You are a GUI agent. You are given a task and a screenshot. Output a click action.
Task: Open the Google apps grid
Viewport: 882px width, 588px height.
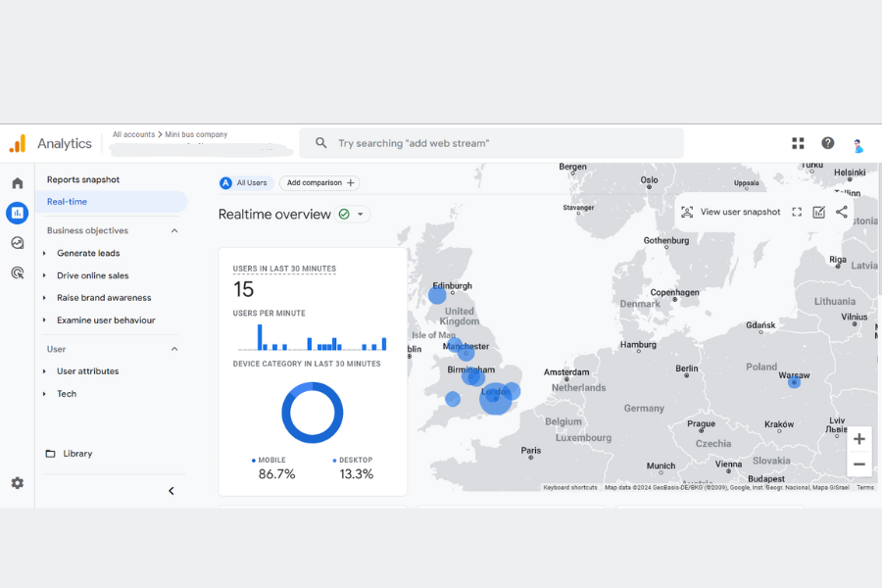point(798,142)
